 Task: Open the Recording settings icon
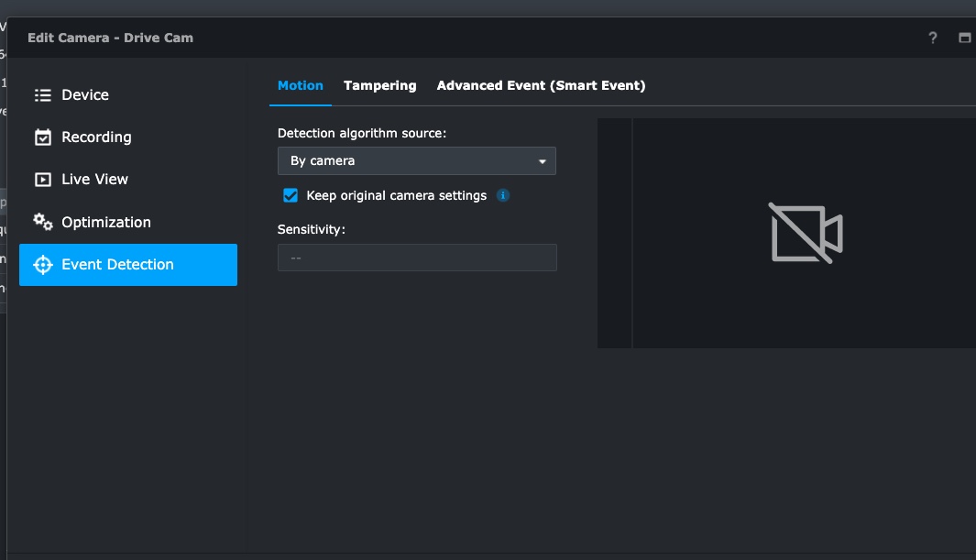pos(42,137)
